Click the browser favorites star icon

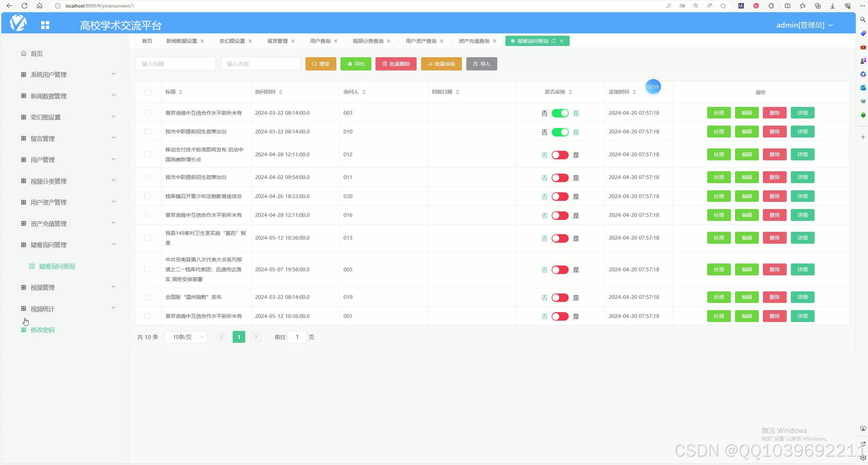point(723,6)
